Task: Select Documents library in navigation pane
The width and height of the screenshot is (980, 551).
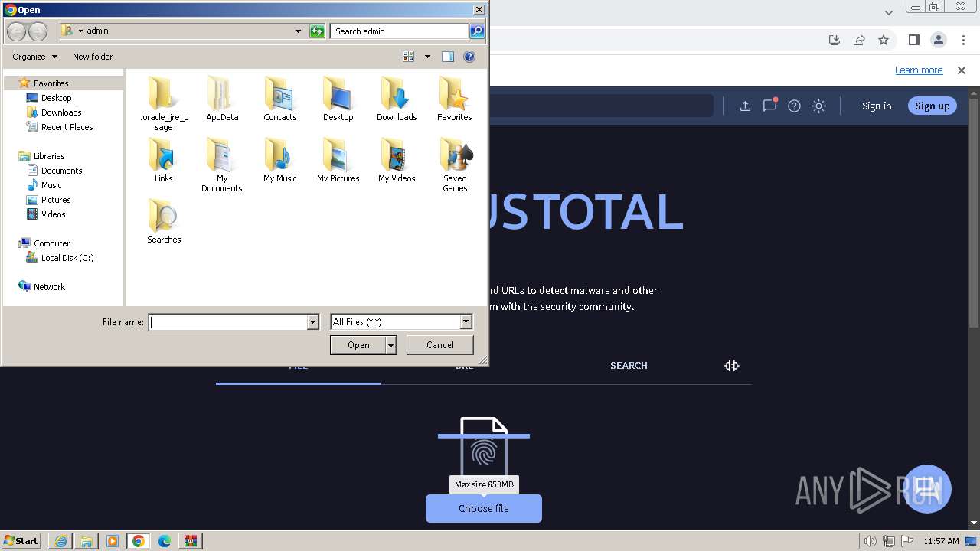Action: 61,171
